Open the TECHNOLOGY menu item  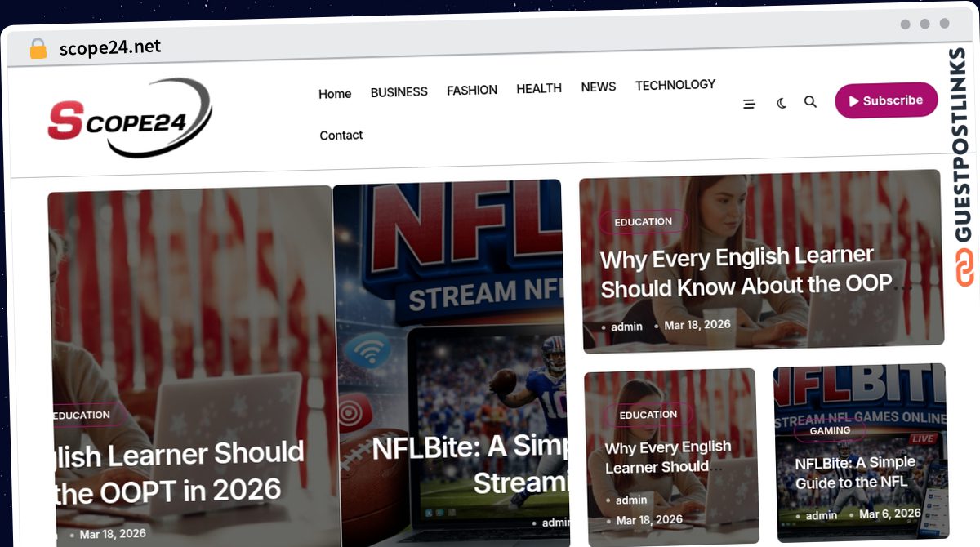coord(675,85)
